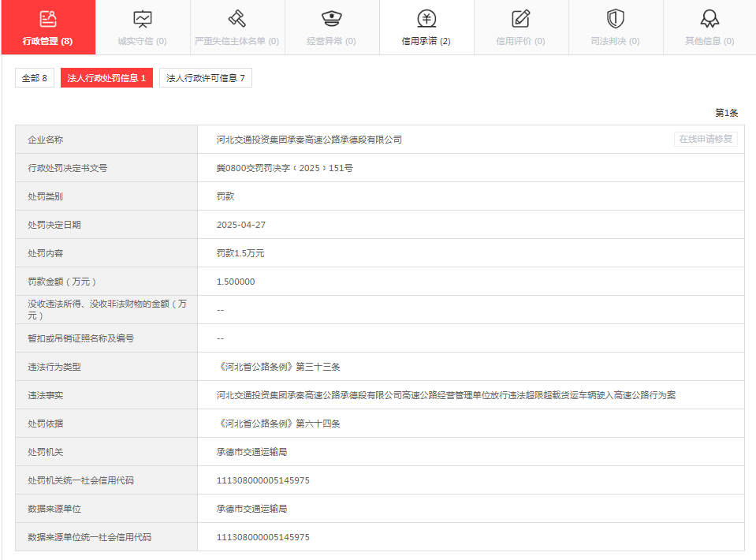The height and width of the screenshot is (560, 756).
Task: Click the gavel icon for 严重失信主体名单
Action: [236, 19]
